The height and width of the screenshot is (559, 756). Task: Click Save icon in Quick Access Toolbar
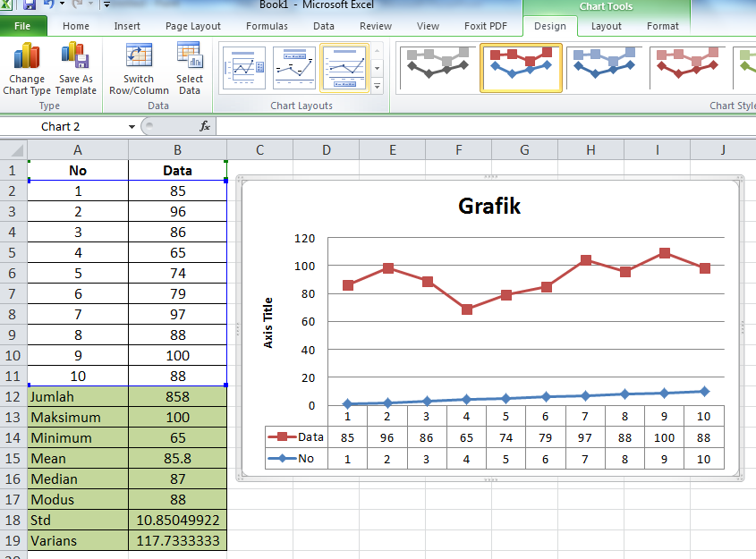coord(30,4)
